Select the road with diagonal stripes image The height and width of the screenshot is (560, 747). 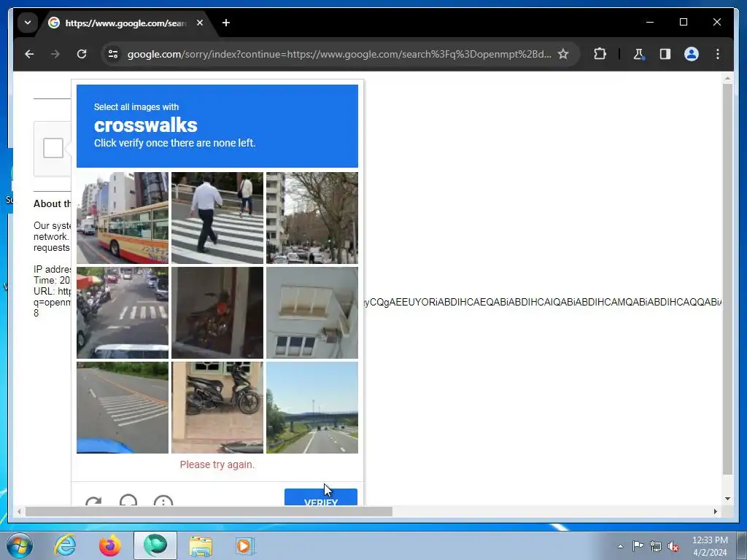pos(123,408)
